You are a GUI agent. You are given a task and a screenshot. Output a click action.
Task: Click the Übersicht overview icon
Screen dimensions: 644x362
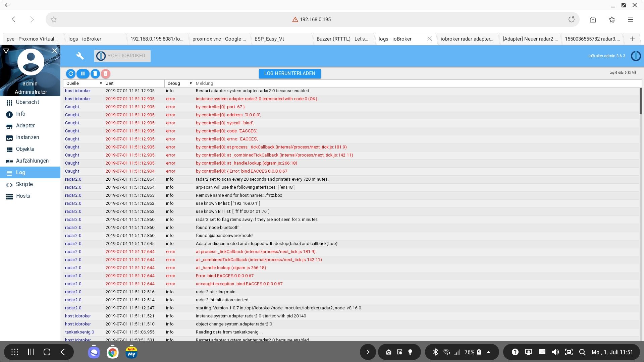9,102
